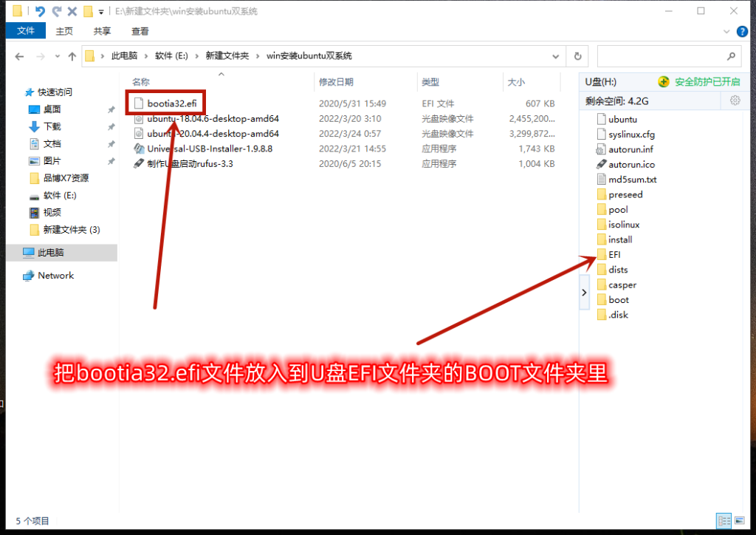Open the recent locations dropdown arrow
Viewport: 756px width, 535px height.
[x=56, y=56]
